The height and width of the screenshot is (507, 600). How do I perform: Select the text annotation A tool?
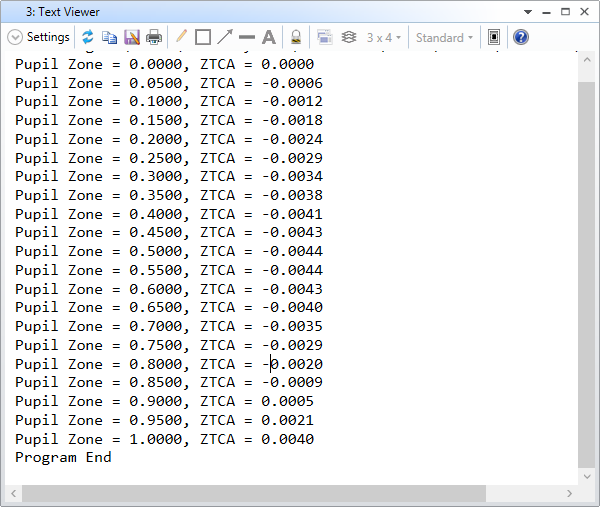click(269, 37)
